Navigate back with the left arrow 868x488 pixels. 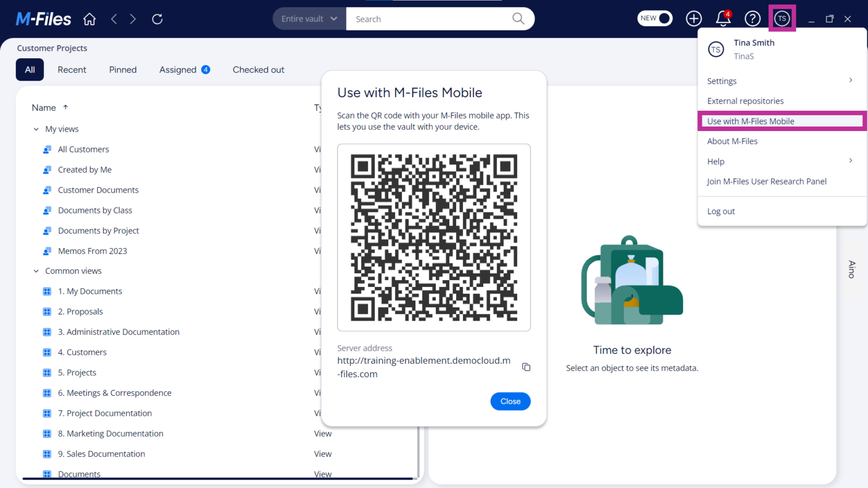pos(114,19)
